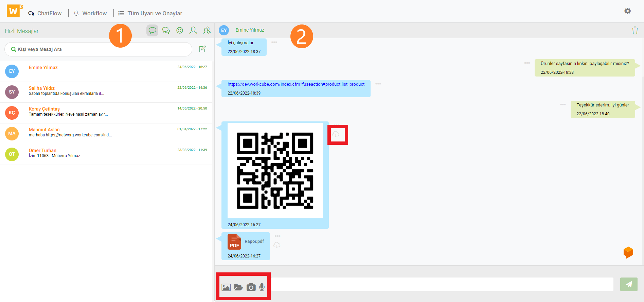Click the EY avatar in the contact list
The height and width of the screenshot is (302, 644).
click(12, 71)
